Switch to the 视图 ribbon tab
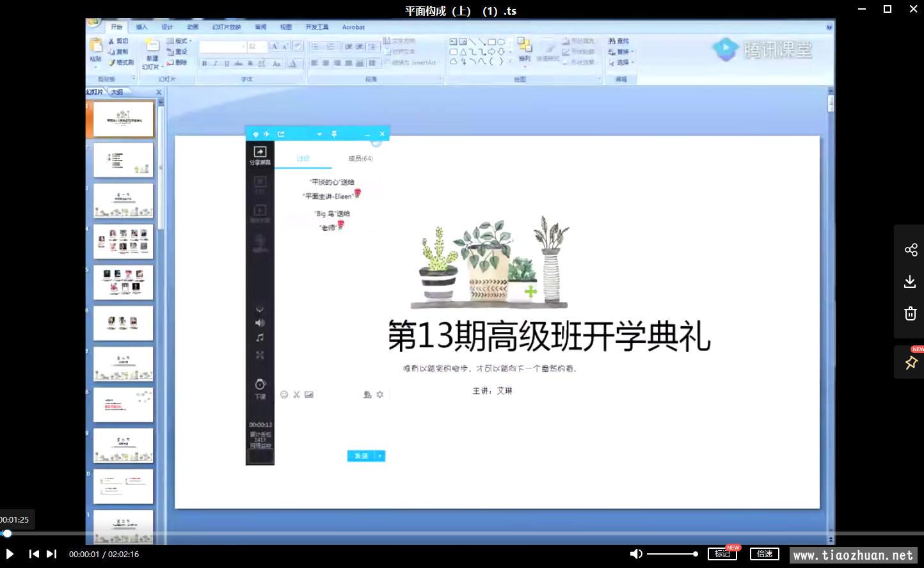The width and height of the screenshot is (924, 568). [286, 27]
